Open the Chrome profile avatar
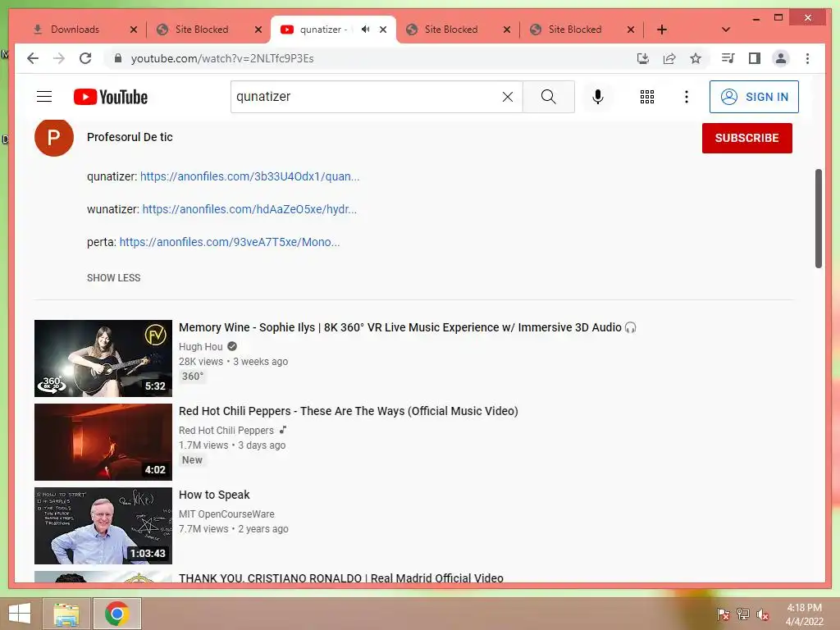This screenshot has width=840, height=630. tap(781, 58)
